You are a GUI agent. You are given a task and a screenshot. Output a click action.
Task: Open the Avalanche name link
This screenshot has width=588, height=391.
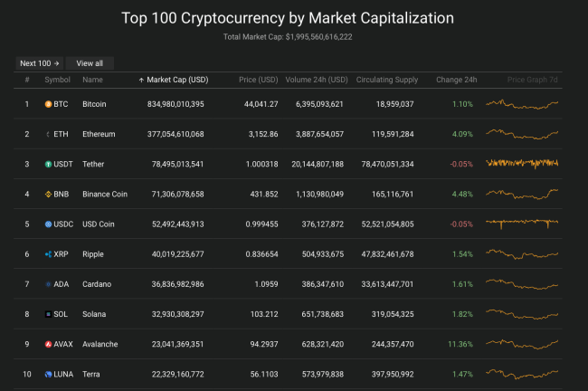point(100,345)
